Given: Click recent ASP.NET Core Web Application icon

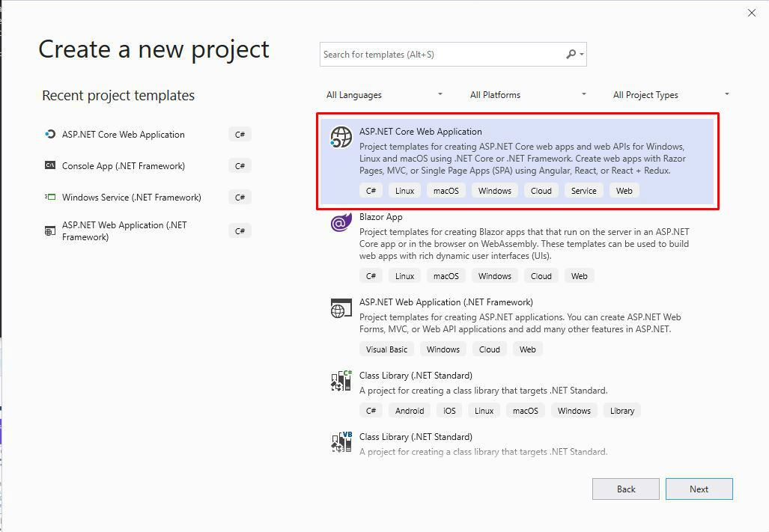Looking at the screenshot, I should 50,134.
